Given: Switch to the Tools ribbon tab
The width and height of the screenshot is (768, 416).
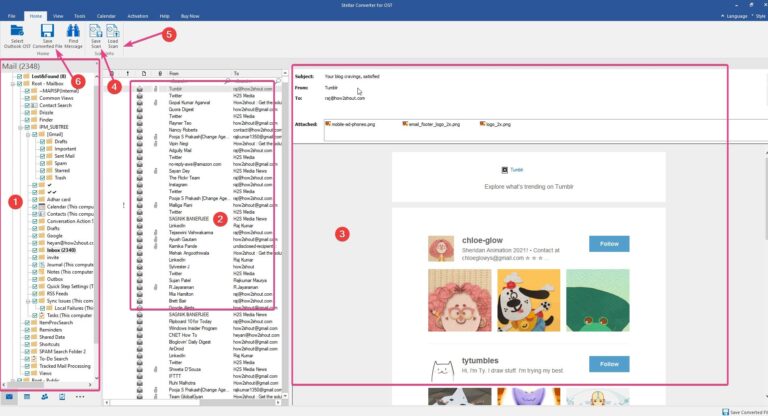Looking at the screenshot, I should tap(79, 16).
